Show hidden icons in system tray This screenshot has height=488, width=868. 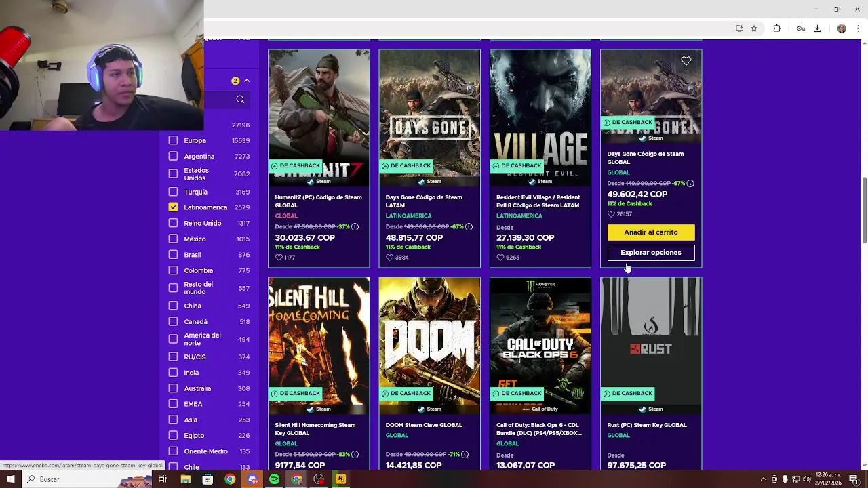point(763,479)
